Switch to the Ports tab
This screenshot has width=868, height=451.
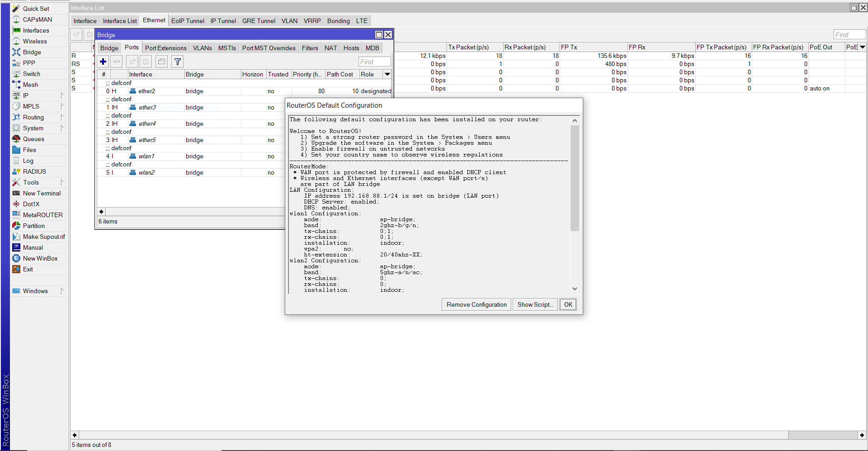point(132,47)
